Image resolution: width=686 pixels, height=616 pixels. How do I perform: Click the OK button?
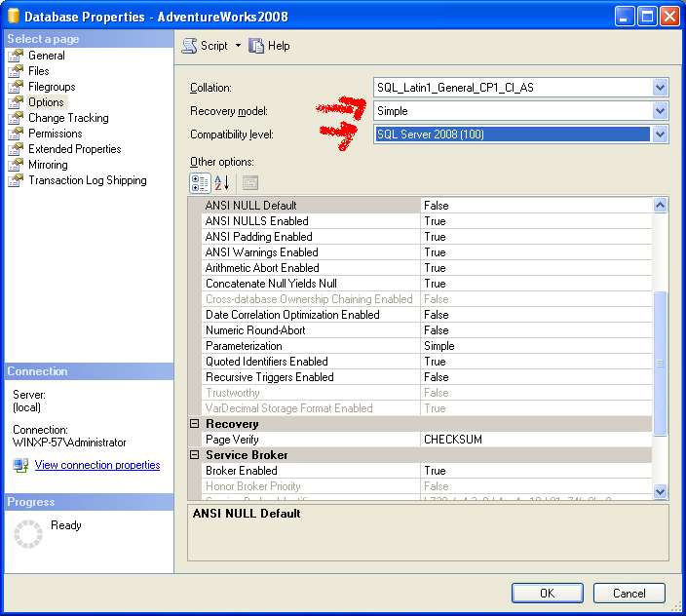coord(547,594)
